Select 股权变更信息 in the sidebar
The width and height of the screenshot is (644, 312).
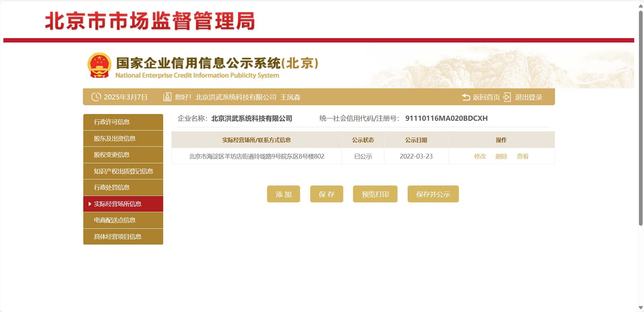click(123, 155)
